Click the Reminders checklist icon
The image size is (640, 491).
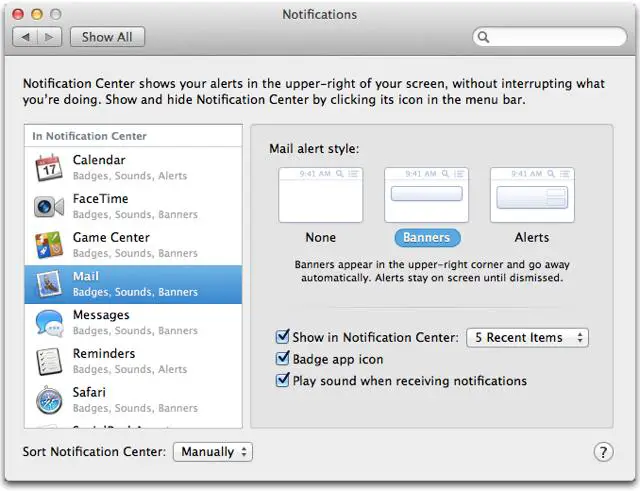(x=49, y=361)
